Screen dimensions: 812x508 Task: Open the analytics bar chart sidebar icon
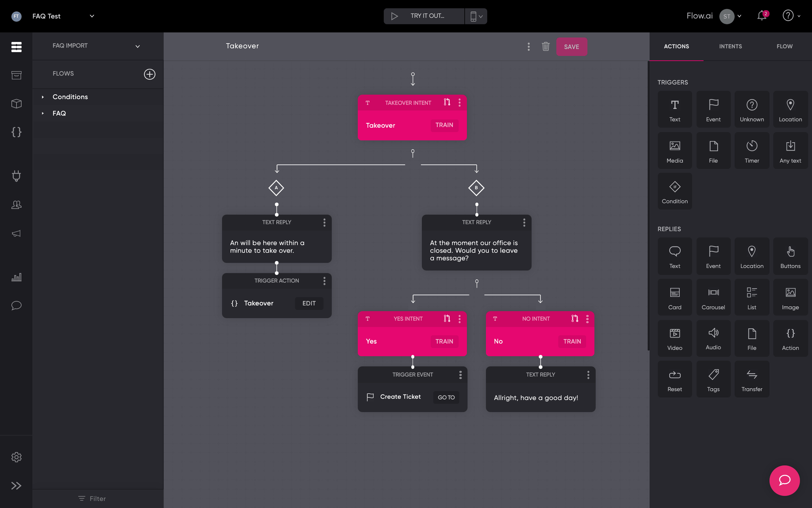point(16,277)
